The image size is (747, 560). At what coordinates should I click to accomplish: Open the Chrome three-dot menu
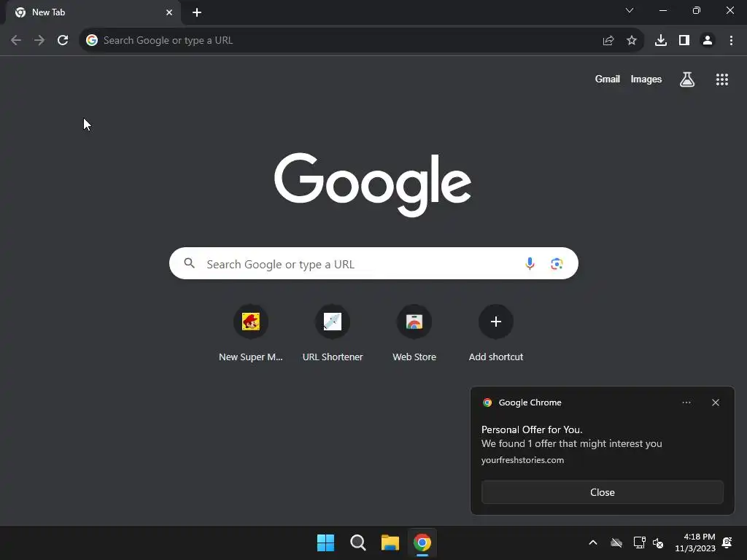pyautogui.click(x=731, y=41)
